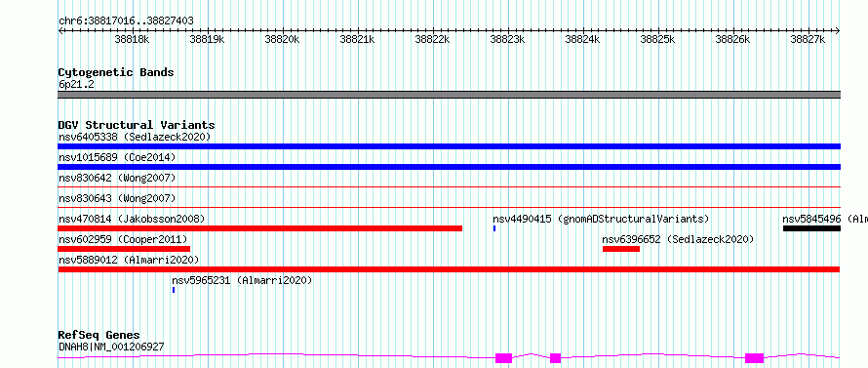This screenshot has height=368, width=868.
Task: Click the nsv602959 (Cooper2011) red bar
Action: 124,249
